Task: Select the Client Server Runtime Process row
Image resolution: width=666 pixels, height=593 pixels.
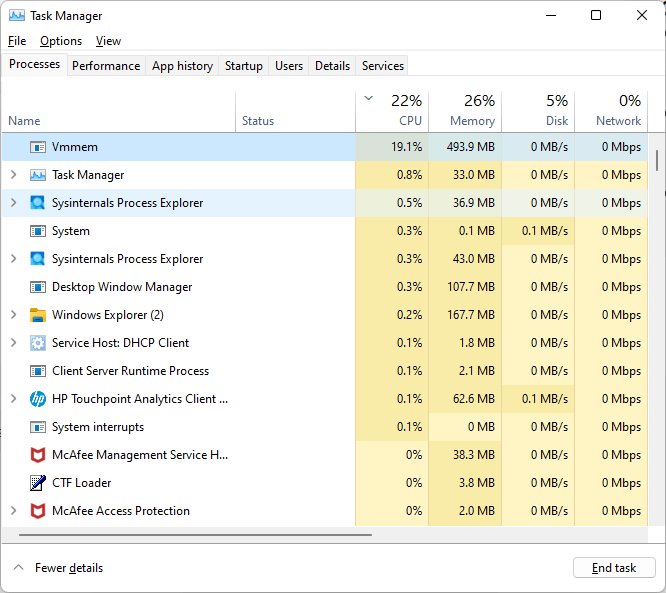Action: tap(325, 371)
